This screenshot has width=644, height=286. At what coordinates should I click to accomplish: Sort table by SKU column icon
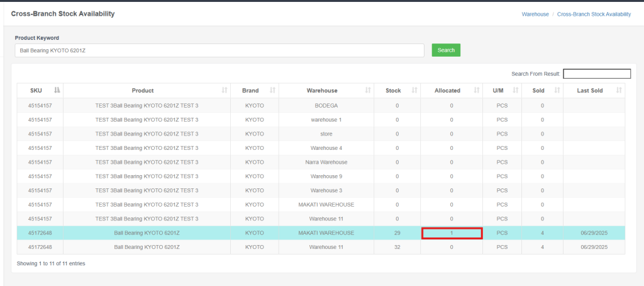click(x=57, y=91)
